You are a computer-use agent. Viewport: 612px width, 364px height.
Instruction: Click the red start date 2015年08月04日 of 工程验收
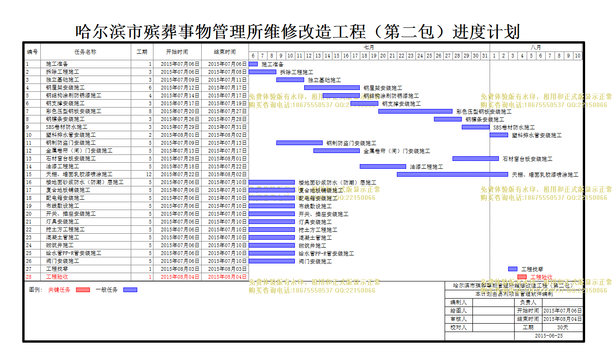[x=180, y=277]
